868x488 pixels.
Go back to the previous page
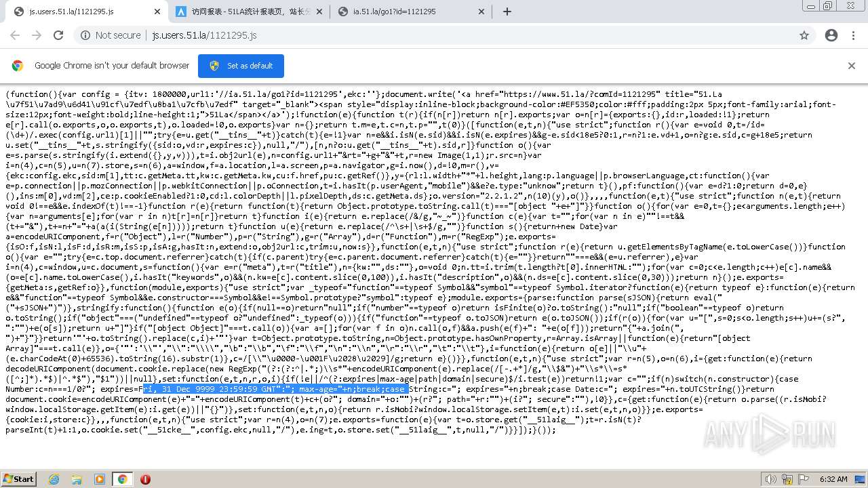(x=15, y=35)
